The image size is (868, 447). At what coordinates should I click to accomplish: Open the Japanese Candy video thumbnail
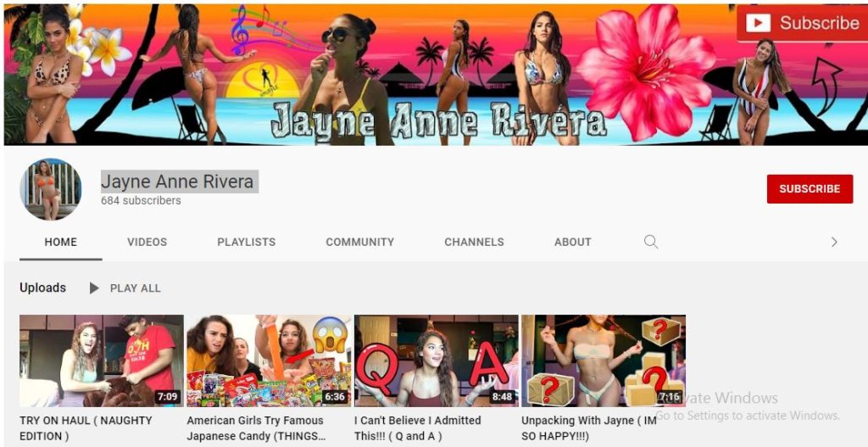[269, 361]
